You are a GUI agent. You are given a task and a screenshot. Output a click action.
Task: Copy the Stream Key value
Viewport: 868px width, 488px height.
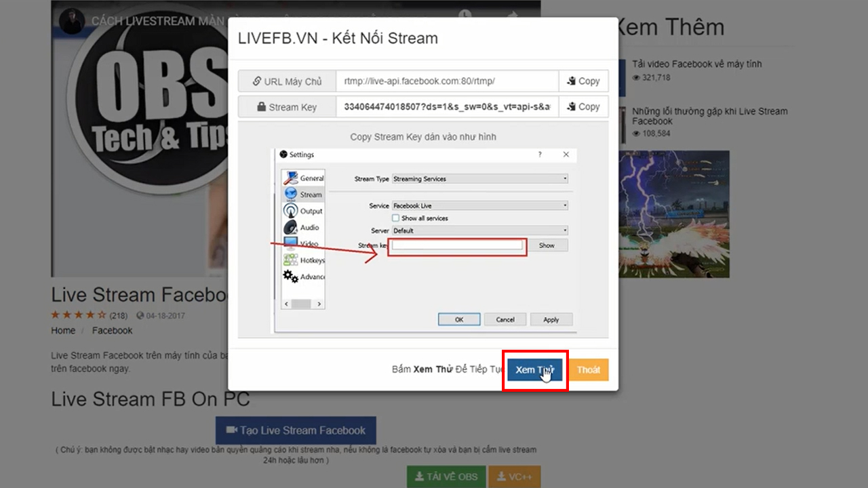click(583, 107)
